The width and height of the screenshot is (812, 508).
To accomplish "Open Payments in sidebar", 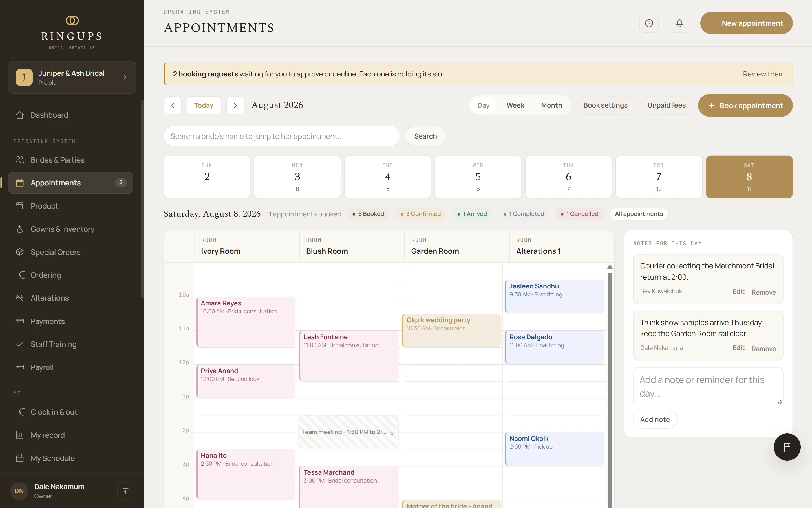I will [70, 321].
